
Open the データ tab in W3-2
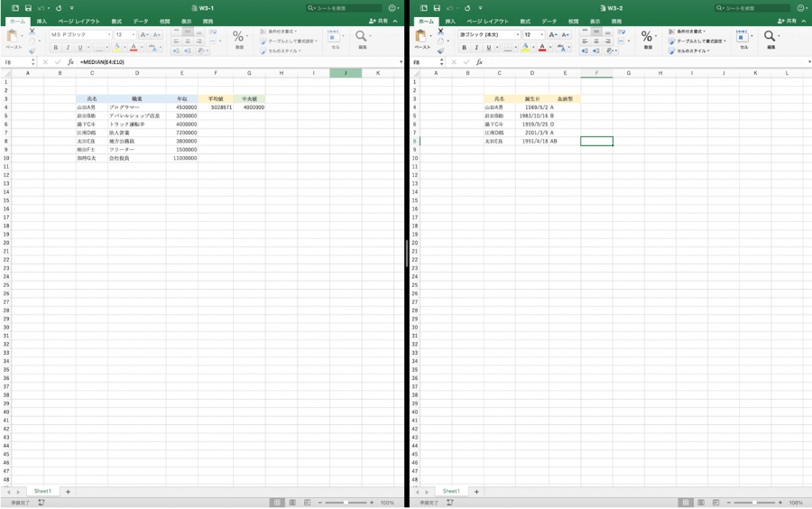click(x=549, y=22)
